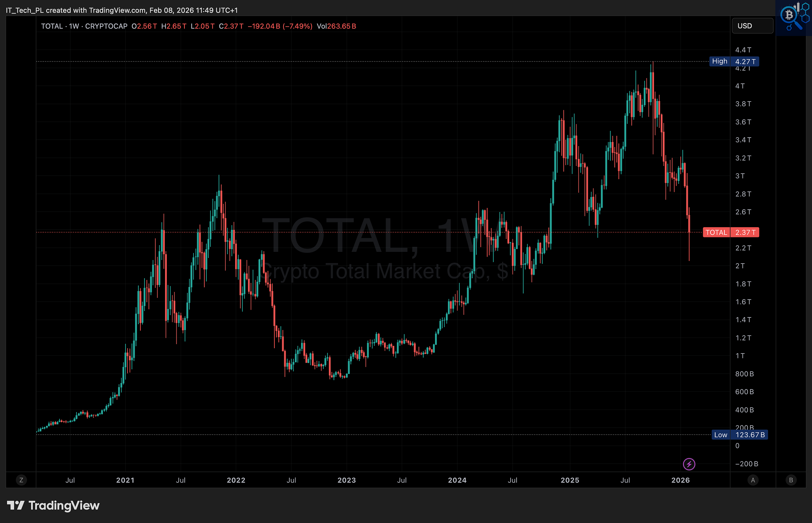The height and width of the screenshot is (523, 812).
Task: Select the 1W interval label
Action: click(74, 26)
